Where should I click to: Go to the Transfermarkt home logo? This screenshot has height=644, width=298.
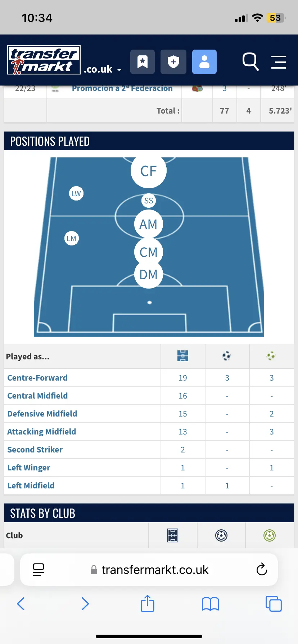44,60
